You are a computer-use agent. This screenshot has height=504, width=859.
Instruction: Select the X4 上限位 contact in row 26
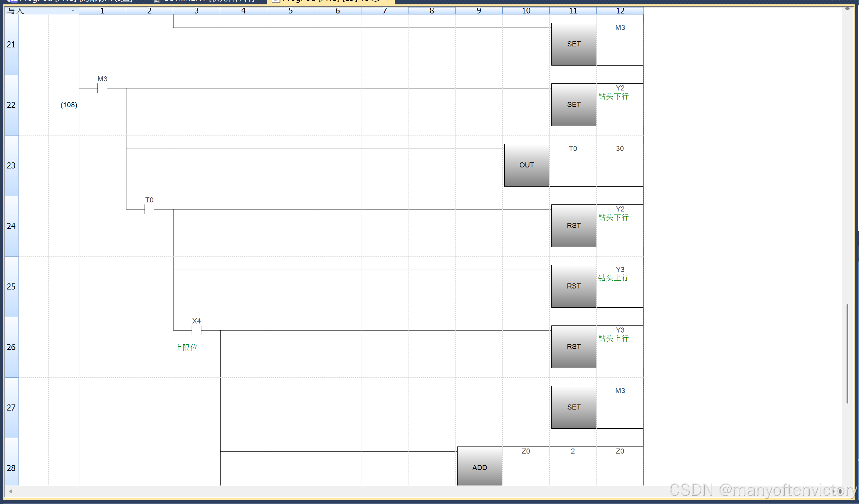[196, 331]
